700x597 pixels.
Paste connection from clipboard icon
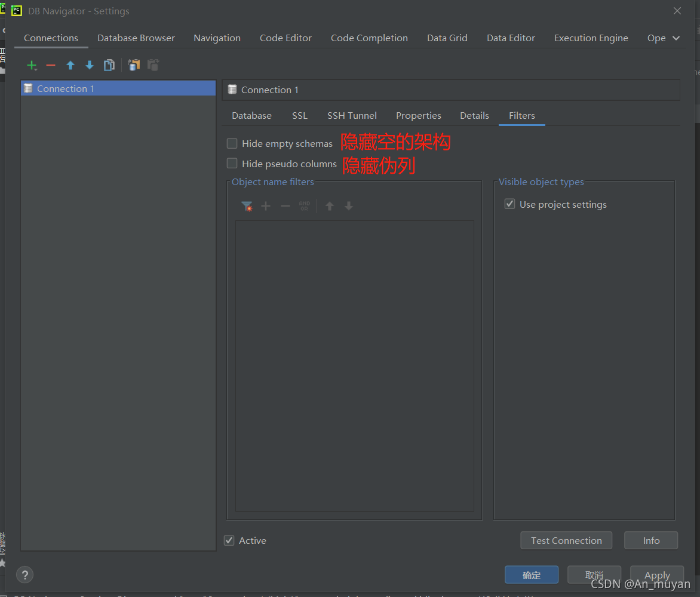153,65
